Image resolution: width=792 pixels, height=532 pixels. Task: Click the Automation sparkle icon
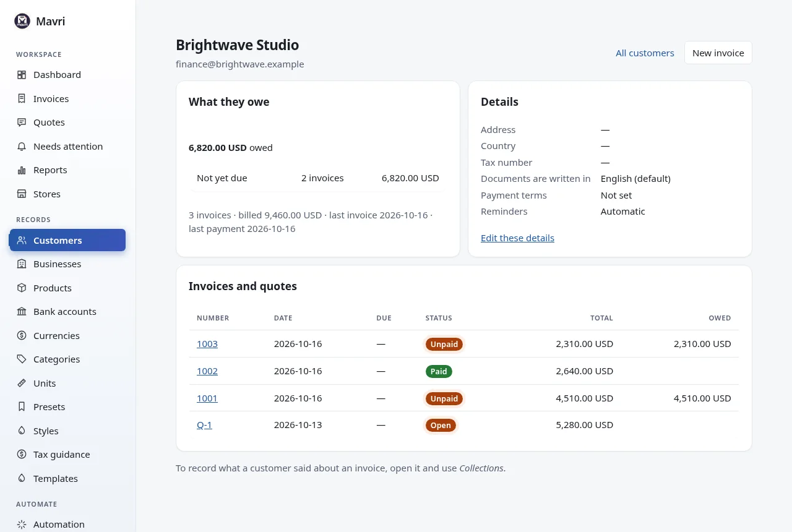tap(22, 525)
